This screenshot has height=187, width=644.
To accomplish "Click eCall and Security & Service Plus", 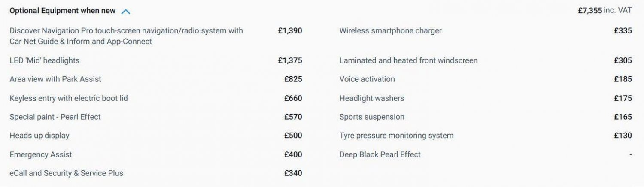I will (x=66, y=173).
